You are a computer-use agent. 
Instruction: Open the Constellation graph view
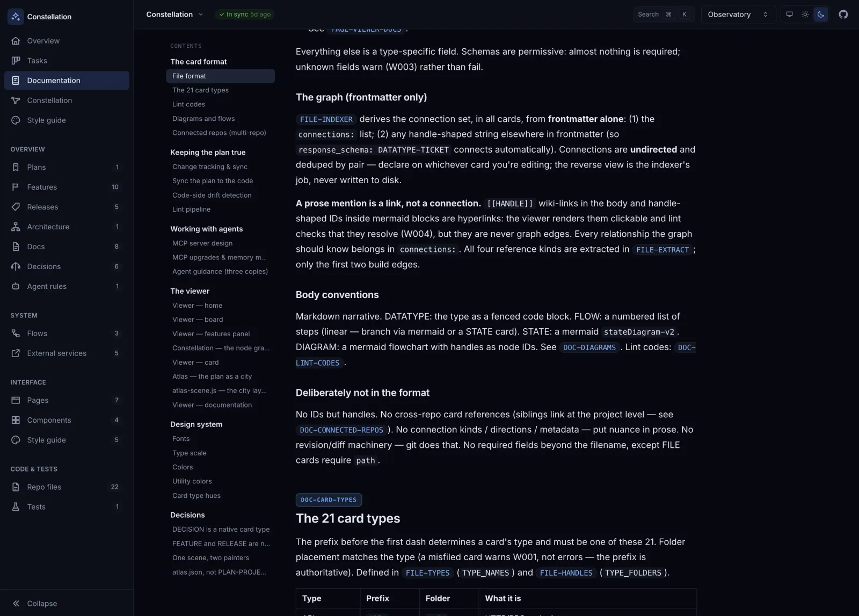[x=67, y=100]
